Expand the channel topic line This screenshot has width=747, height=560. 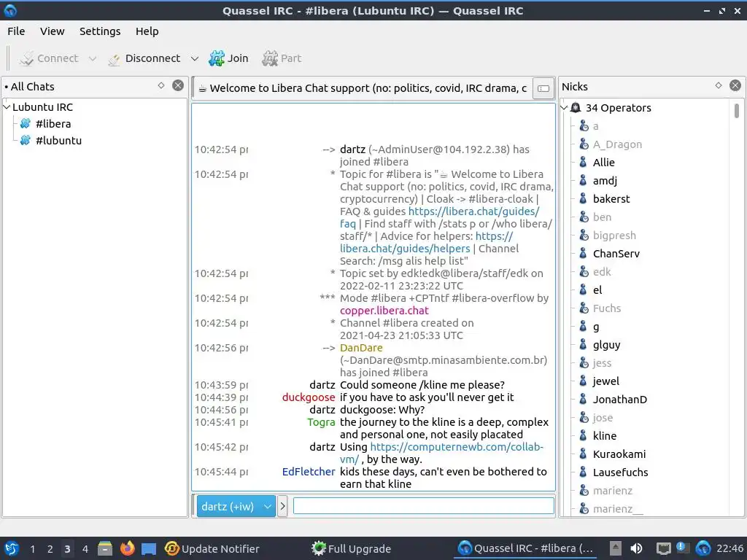543,88
